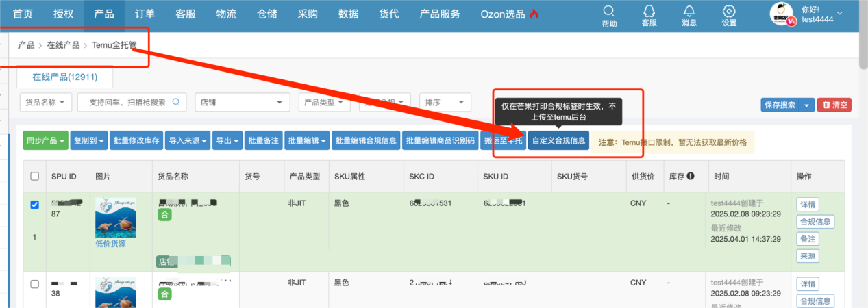Click the green 合 badge in first product row
Viewport: 868px width, 308px height.
point(164,215)
